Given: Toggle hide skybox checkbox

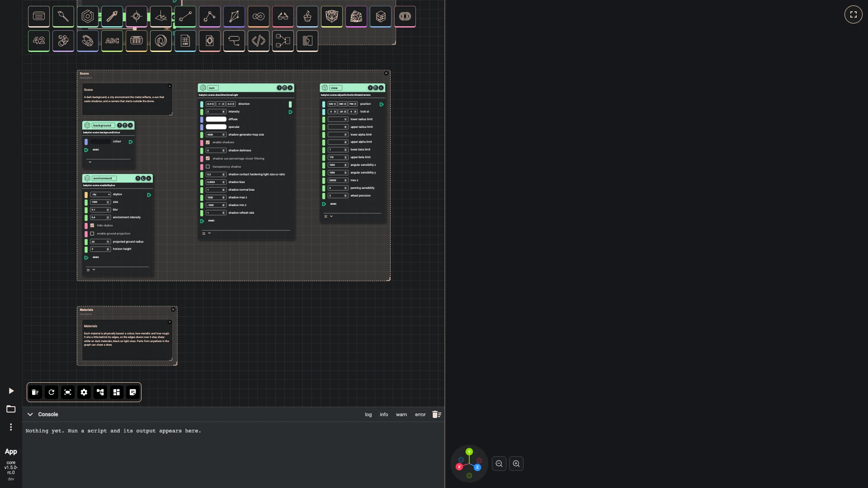Looking at the screenshot, I should coord(92,225).
